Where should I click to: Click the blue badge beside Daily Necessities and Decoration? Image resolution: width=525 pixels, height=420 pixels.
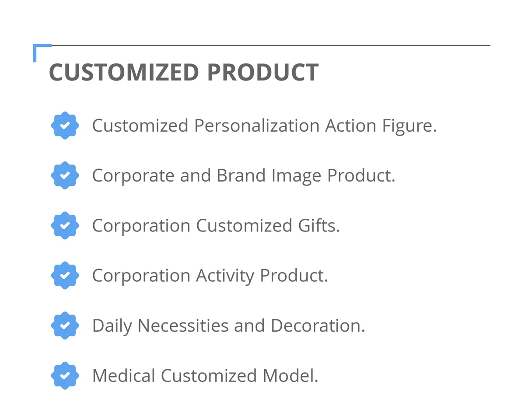tap(65, 325)
